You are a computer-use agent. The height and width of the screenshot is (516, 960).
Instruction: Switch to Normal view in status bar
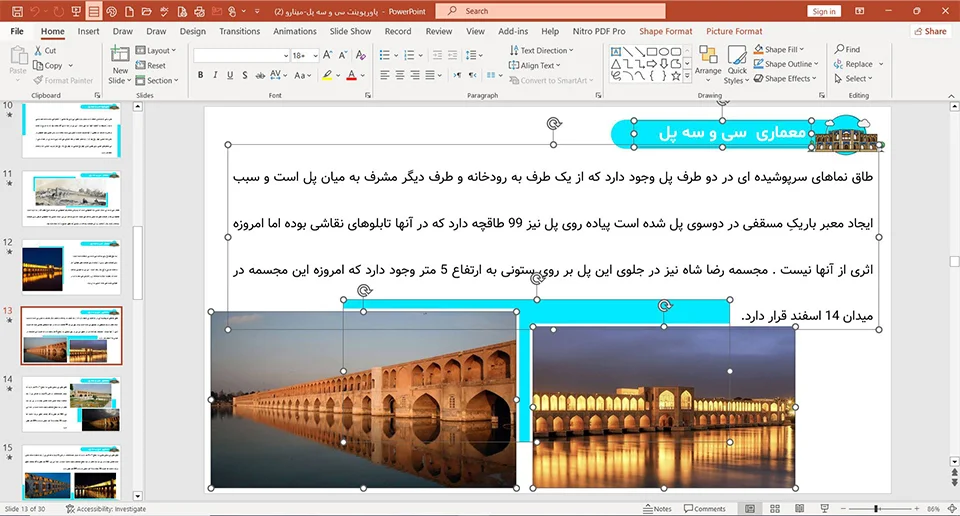[750, 509]
